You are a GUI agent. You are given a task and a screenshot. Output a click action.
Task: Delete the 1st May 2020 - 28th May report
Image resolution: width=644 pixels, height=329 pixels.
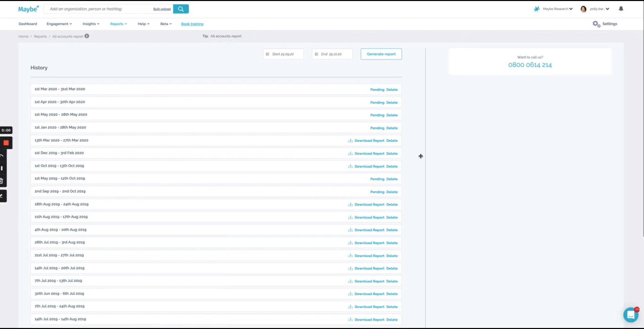coord(392,115)
